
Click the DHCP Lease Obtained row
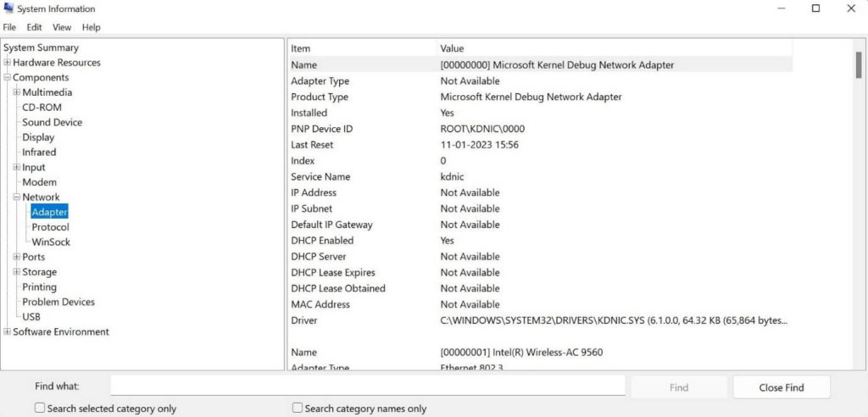[541, 288]
